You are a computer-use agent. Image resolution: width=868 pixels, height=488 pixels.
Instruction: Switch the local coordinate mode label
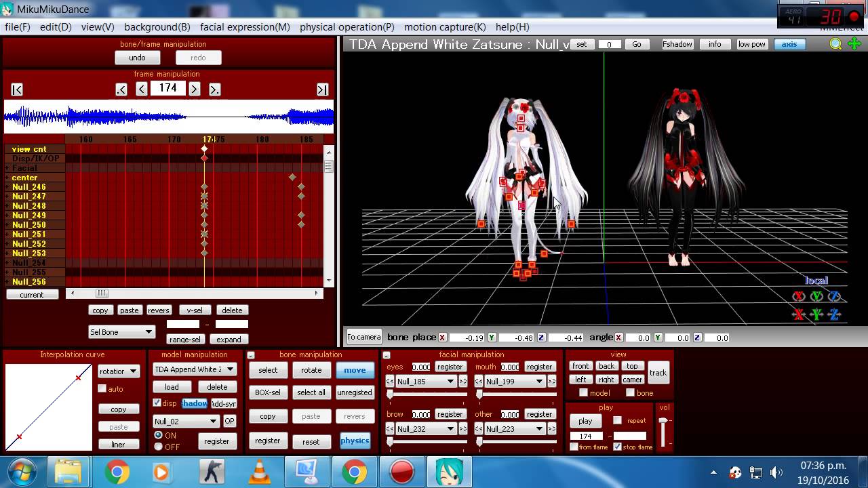[x=816, y=281]
